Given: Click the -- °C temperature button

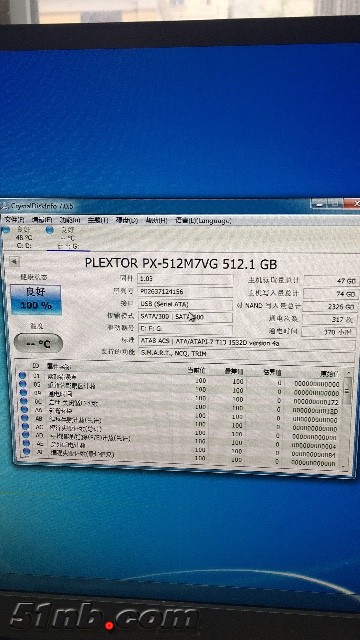Looking at the screenshot, I should pyautogui.click(x=38, y=344).
